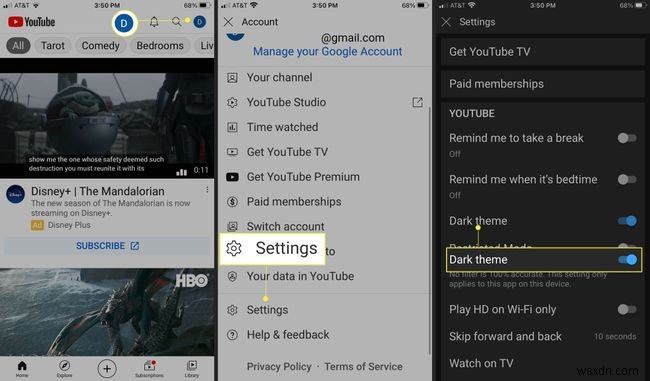Viewport: 650px width, 381px height.
Task: Tap the search magnifier icon
Action: point(177,22)
